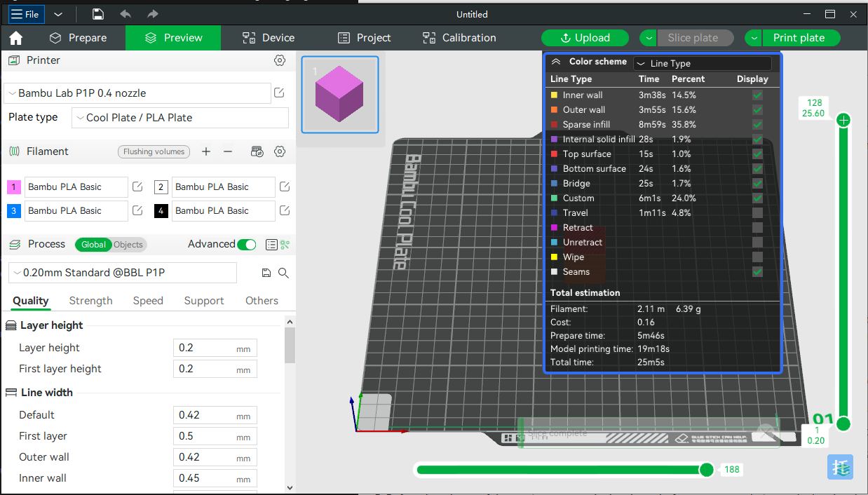Click the layers view icon bottom right
The width and height of the screenshot is (868, 495).
tap(840, 467)
